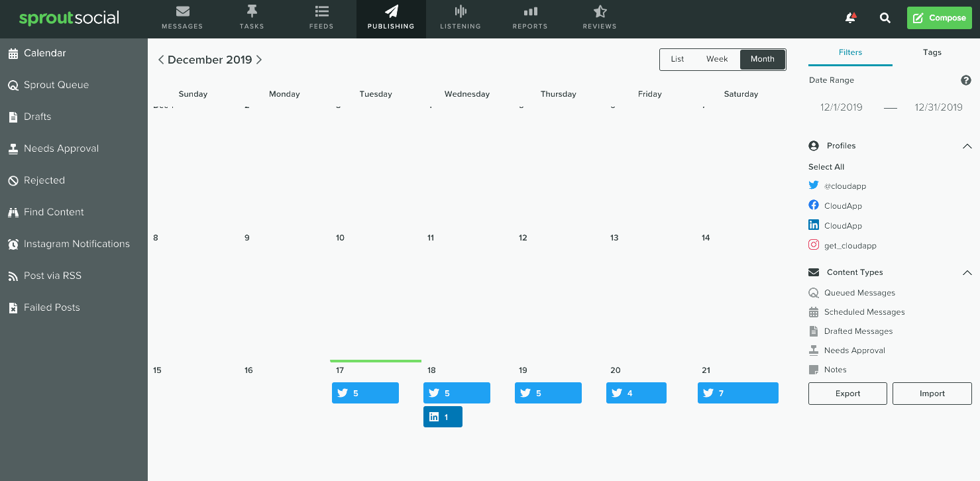Open the Messages section in top navigation
Screen dimensions: 980x481
182,19
